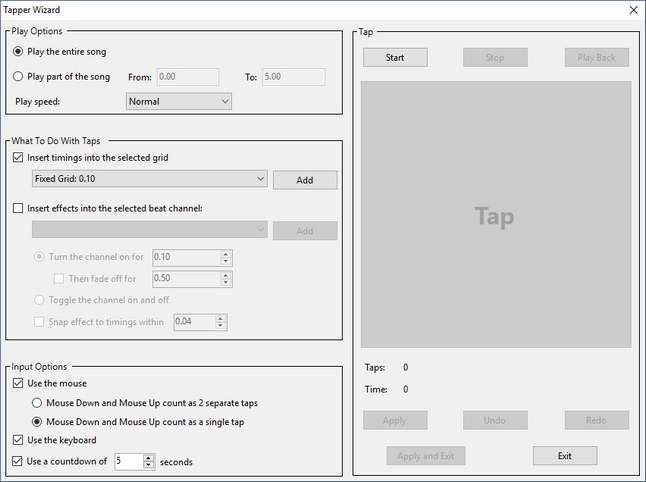Expand the Fixed Grid: 0.10 dropdown
The image size is (646, 482).
coord(149,179)
